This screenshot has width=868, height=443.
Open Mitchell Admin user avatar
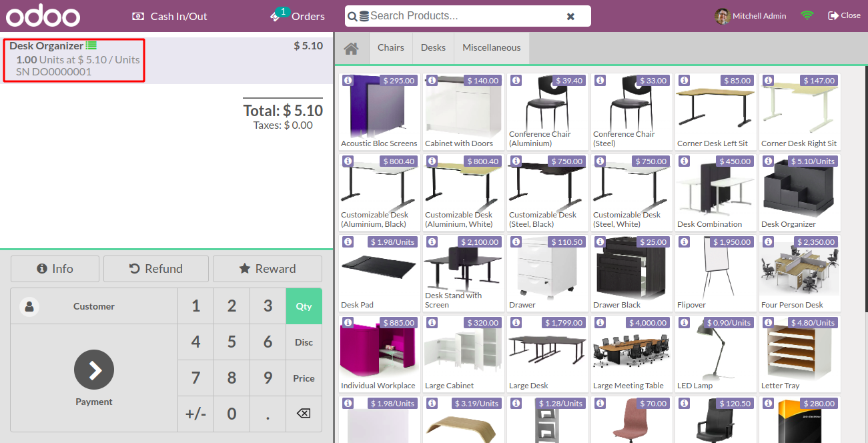pos(722,16)
